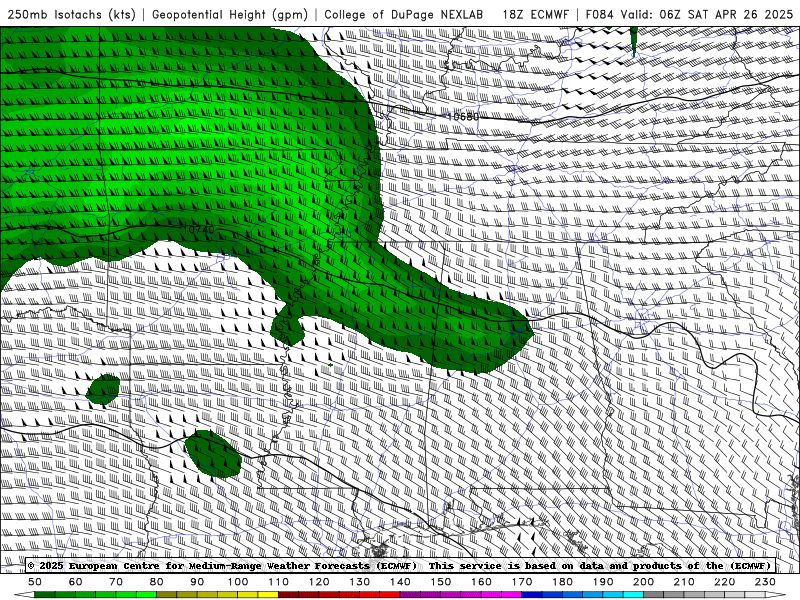The width and height of the screenshot is (800, 600).
Task: Pick the cyan segment of the color bar
Action: (x=633, y=595)
